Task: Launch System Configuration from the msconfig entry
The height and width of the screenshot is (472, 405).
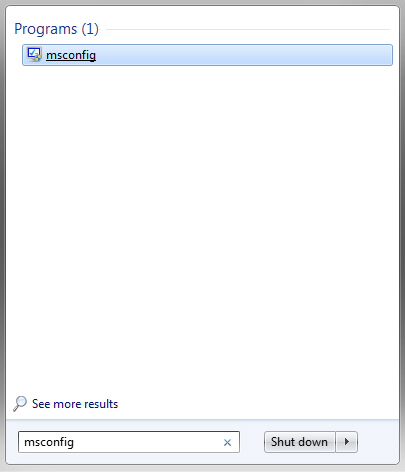Action: pyautogui.click(x=207, y=55)
